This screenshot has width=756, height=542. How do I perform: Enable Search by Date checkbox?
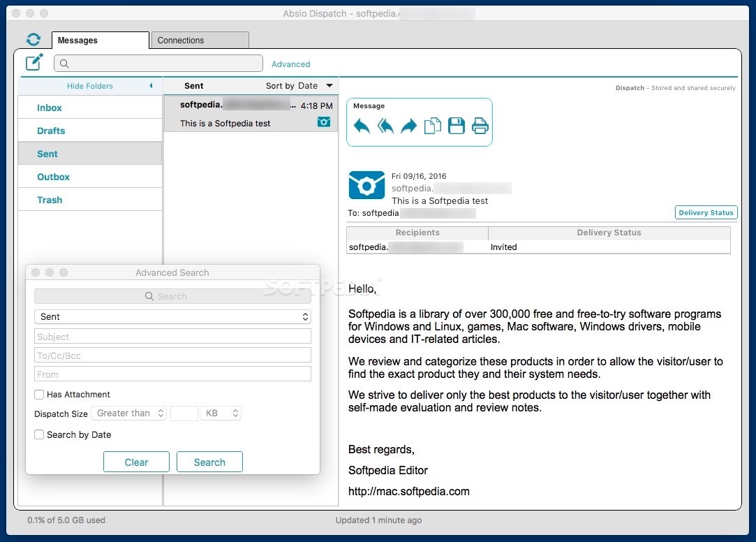pyautogui.click(x=39, y=434)
